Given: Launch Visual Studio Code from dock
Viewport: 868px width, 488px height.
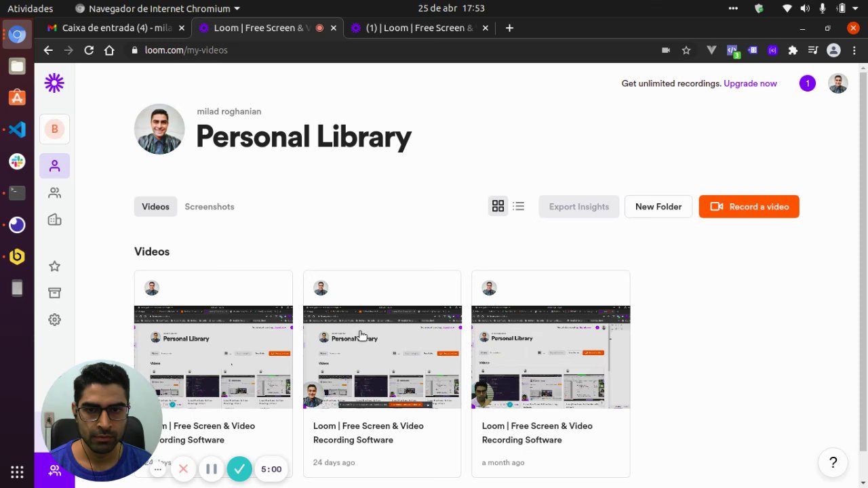Looking at the screenshot, I should click(x=17, y=129).
